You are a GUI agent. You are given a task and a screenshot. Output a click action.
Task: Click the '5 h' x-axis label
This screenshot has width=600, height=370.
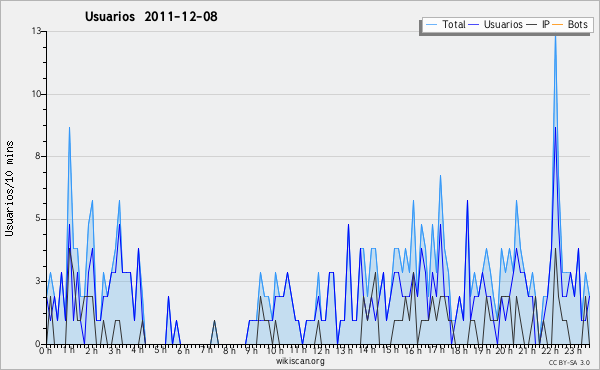[x=160, y=350]
